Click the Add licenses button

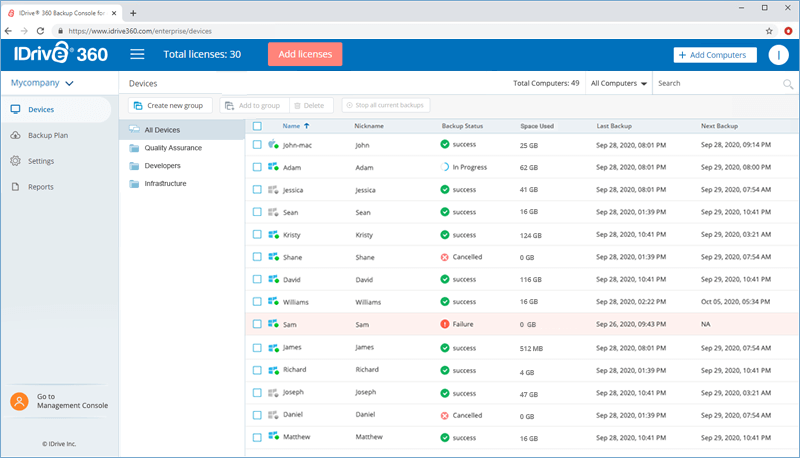[305, 54]
